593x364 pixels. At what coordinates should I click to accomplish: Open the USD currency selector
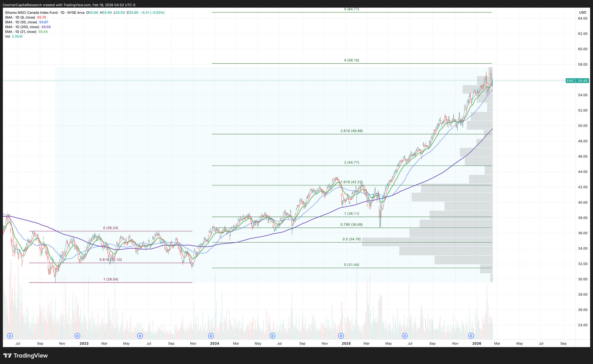click(x=582, y=12)
